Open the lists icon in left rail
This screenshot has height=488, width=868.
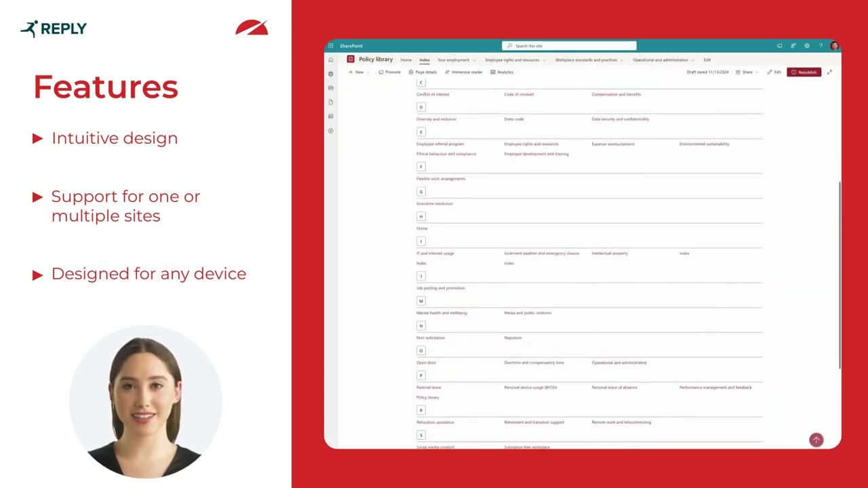[331, 117]
